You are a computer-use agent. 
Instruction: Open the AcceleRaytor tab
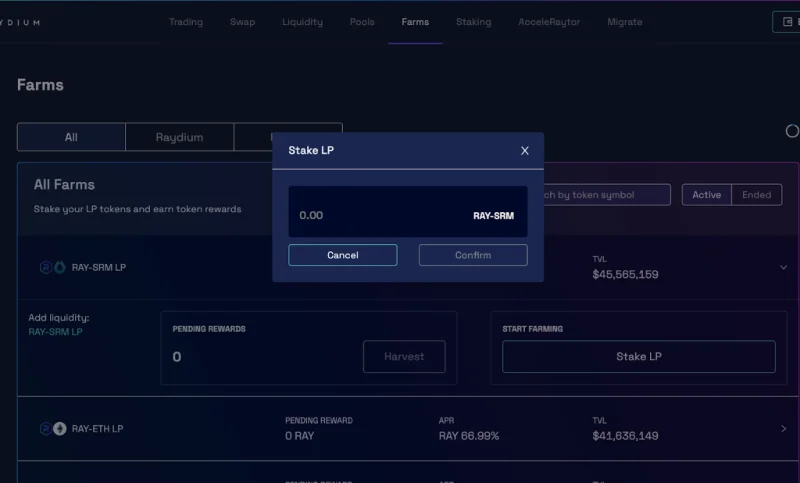(549, 22)
